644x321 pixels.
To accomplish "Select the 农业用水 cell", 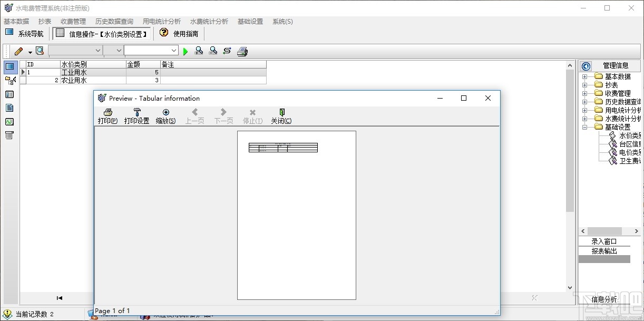I will (93, 80).
